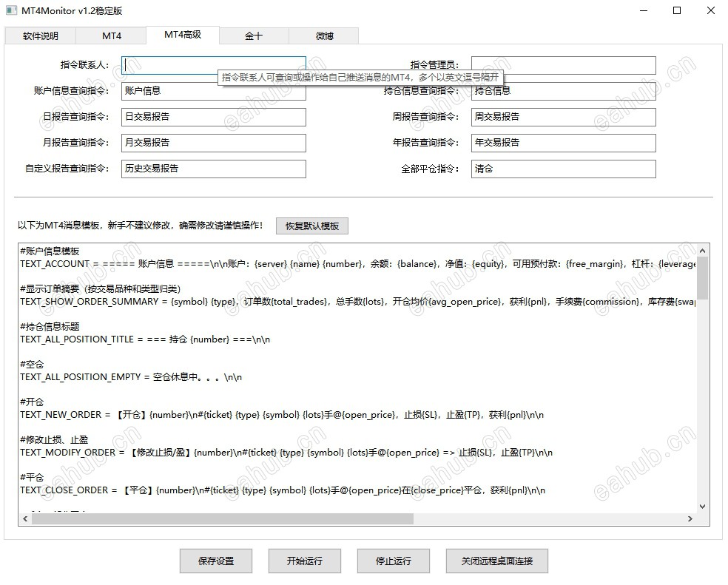The height and width of the screenshot is (585, 728).
Task: Click the 停止运行 button
Action: coord(394,561)
